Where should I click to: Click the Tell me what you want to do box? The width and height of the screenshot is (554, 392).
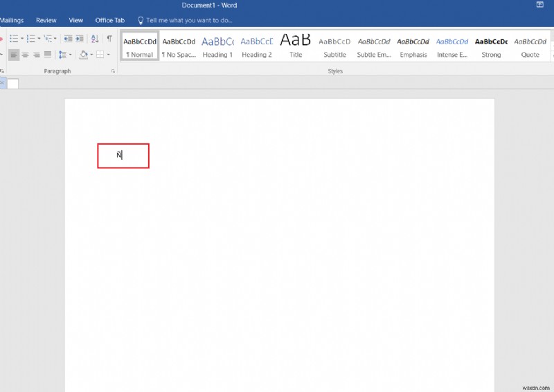[x=189, y=21]
